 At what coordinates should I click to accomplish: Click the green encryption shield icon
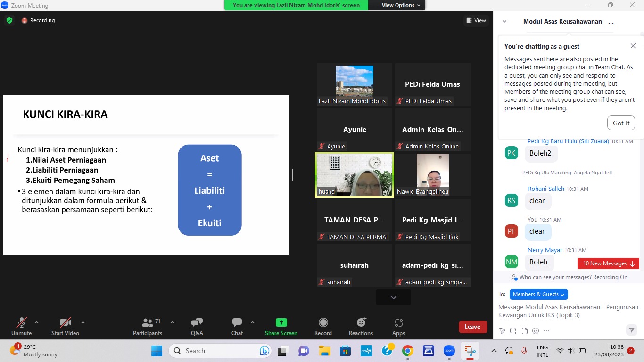pos(9,20)
